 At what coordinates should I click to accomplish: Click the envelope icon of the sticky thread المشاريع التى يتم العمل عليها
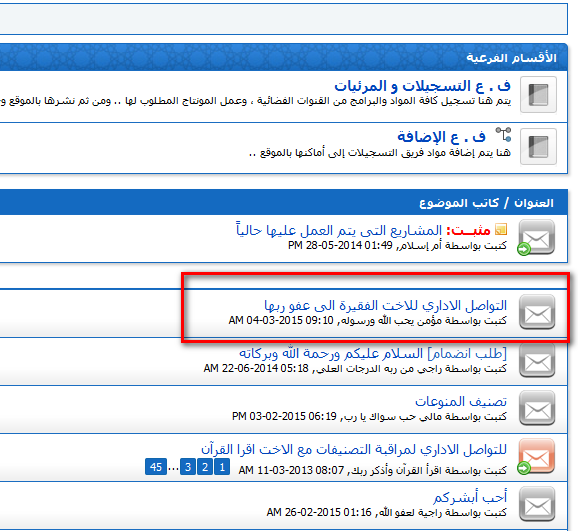coord(537,237)
